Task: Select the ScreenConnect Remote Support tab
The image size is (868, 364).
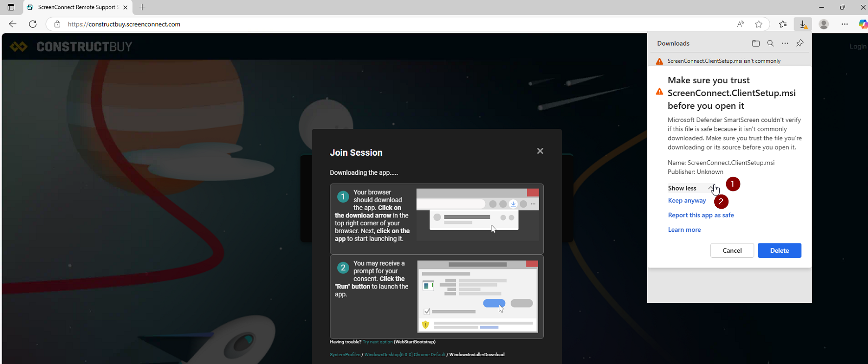Action: (x=76, y=7)
